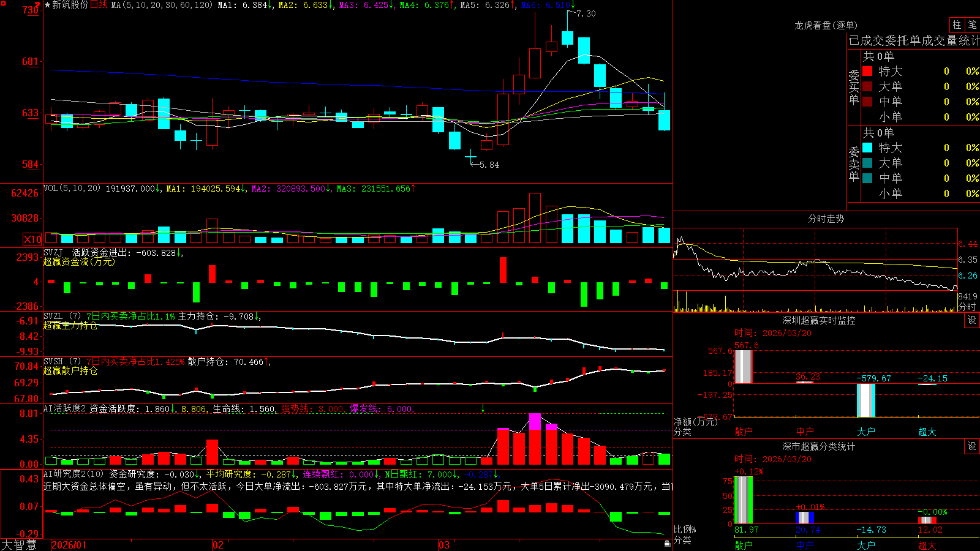The image size is (980, 551).
Task: Click the 5.84 low price annotation
Action: coord(489,165)
